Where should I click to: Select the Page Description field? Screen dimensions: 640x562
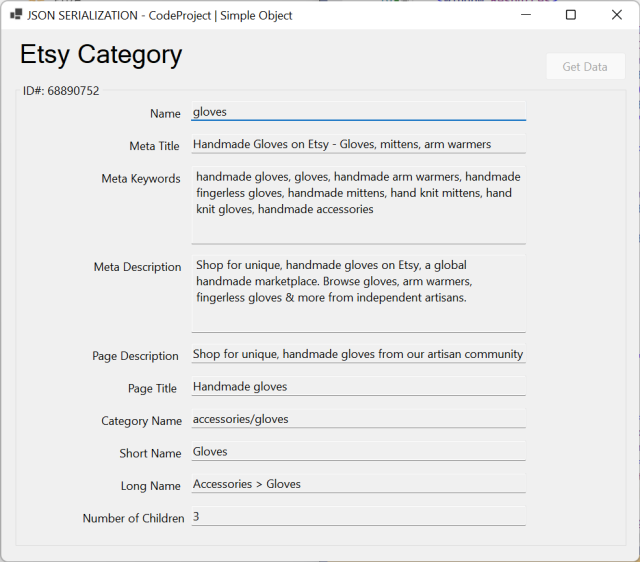click(358, 354)
